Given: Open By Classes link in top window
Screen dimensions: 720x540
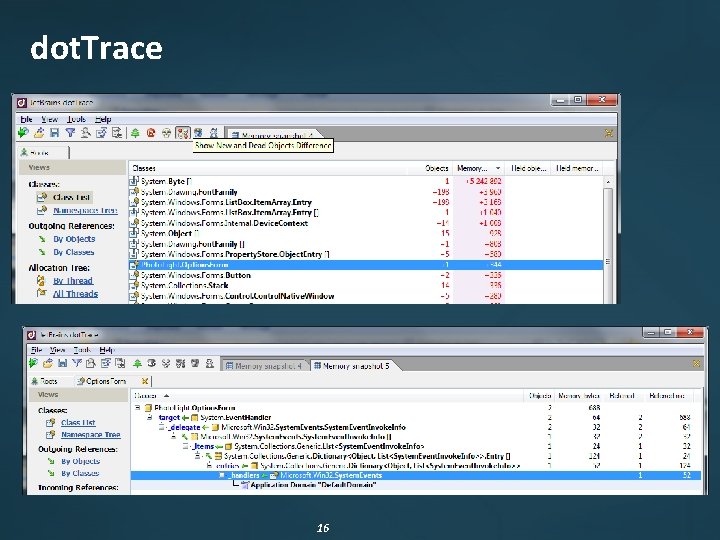Looking at the screenshot, I should tap(73, 252).
